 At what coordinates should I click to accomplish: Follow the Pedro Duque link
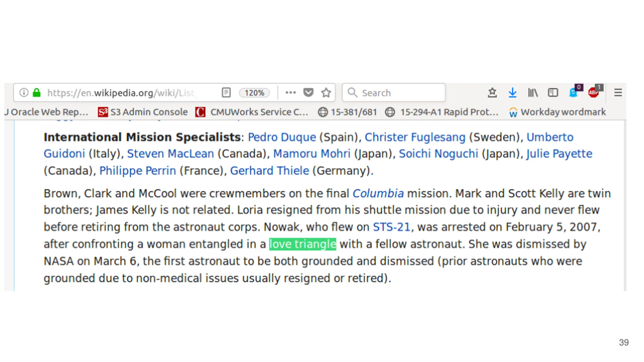click(282, 137)
